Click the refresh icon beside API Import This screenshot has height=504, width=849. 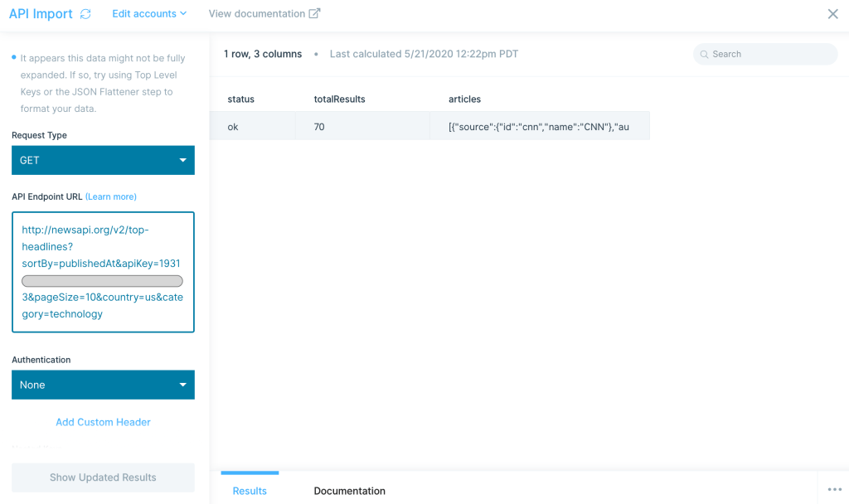(x=85, y=14)
